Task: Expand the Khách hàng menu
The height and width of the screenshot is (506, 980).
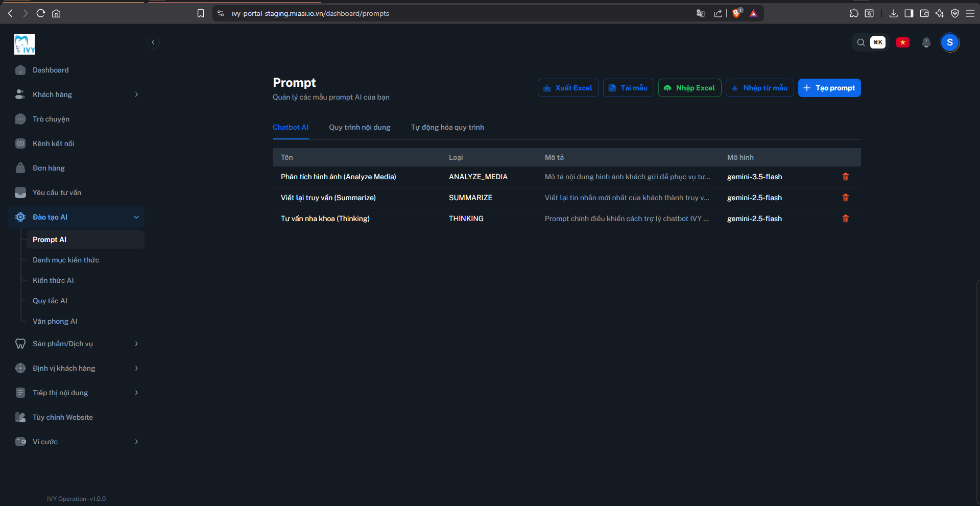Action: (x=77, y=94)
